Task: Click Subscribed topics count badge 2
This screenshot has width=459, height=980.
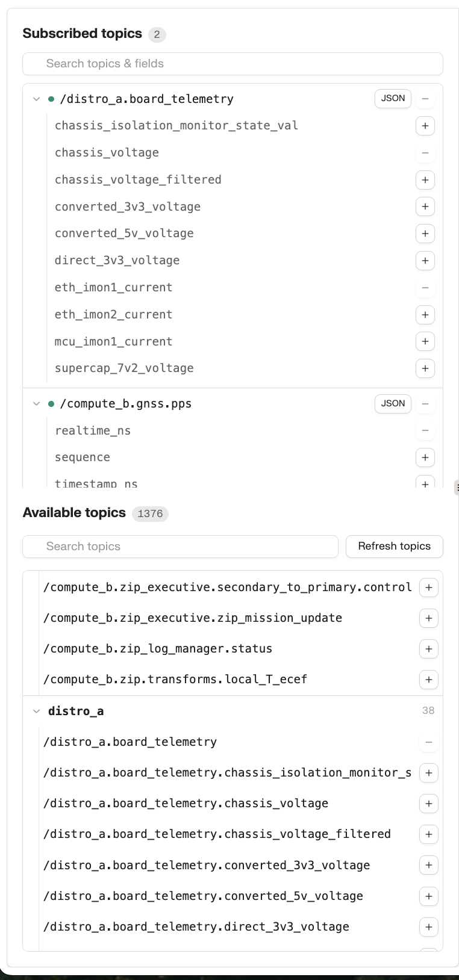Action: tap(157, 34)
